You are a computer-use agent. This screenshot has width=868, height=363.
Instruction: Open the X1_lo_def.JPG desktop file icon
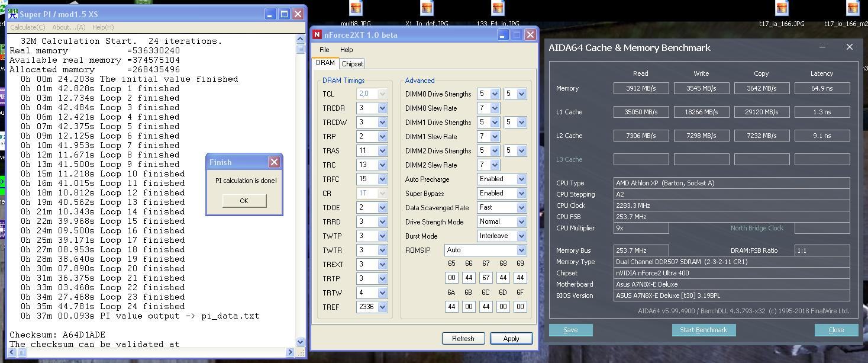[x=427, y=9]
